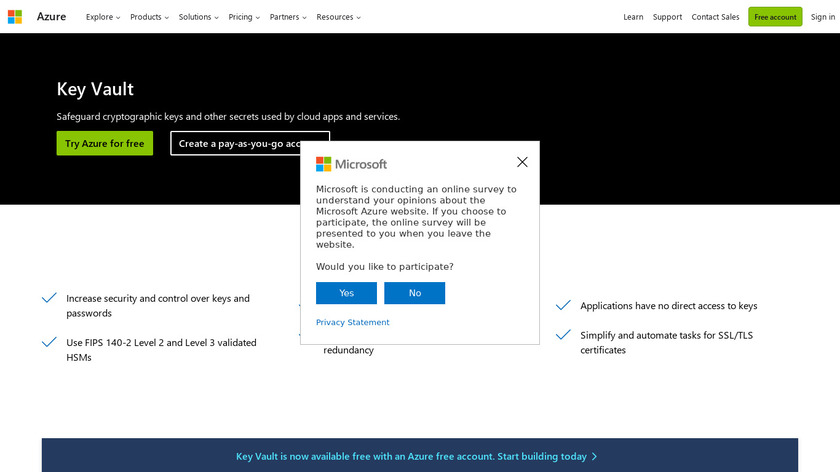Screen dimensions: 840x472
Task: Click 'Increase security and control over keys' text
Action: coord(158,298)
